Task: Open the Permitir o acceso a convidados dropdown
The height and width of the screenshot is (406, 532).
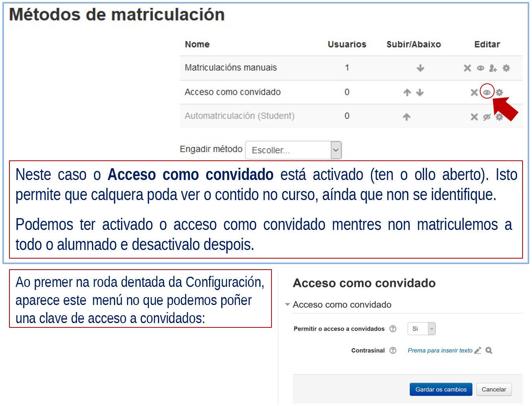Action: click(x=422, y=329)
